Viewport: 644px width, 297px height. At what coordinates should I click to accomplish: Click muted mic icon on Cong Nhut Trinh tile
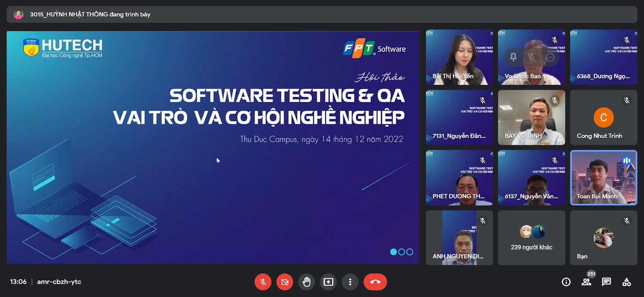coord(627,100)
